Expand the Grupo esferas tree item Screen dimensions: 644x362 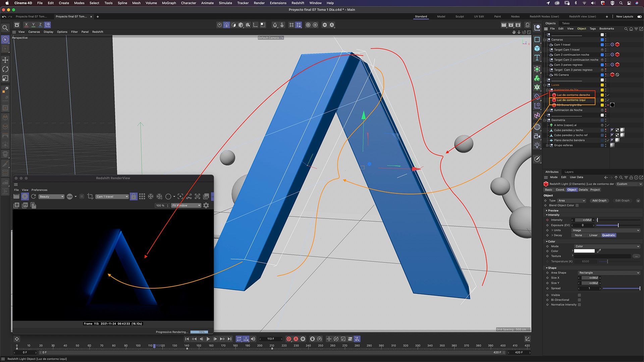pos(547,145)
